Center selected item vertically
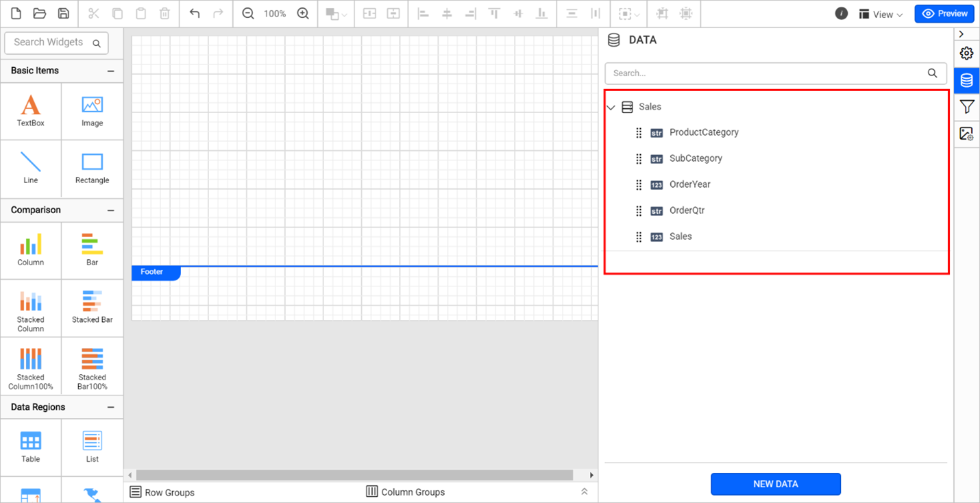 pyautogui.click(x=393, y=14)
